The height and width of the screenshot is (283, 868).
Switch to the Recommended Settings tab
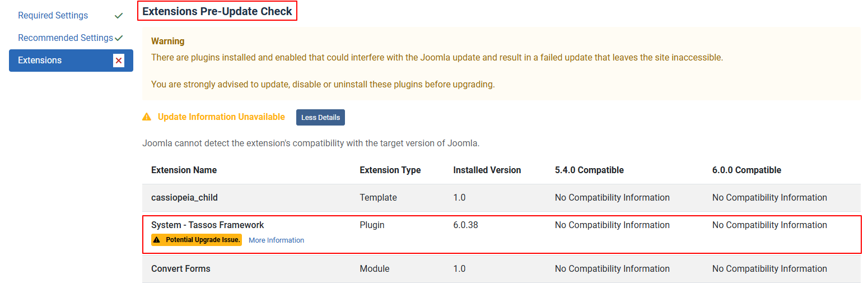65,38
